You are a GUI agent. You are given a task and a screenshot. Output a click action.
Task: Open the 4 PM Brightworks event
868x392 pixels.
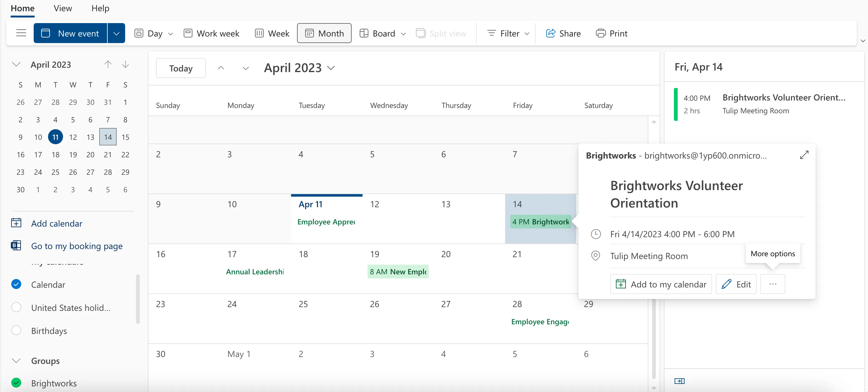pyautogui.click(x=540, y=222)
